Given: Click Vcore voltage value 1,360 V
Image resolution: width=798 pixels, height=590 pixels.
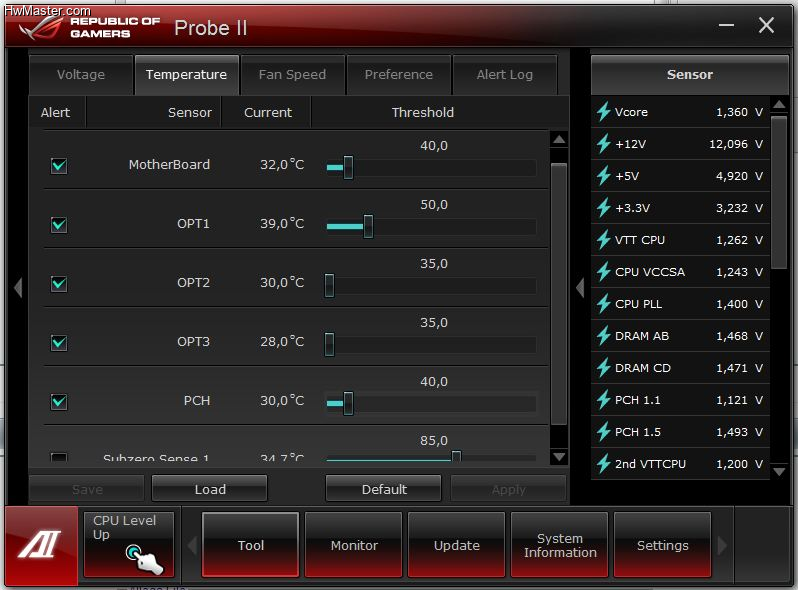Looking at the screenshot, I should pyautogui.click(x=739, y=112).
